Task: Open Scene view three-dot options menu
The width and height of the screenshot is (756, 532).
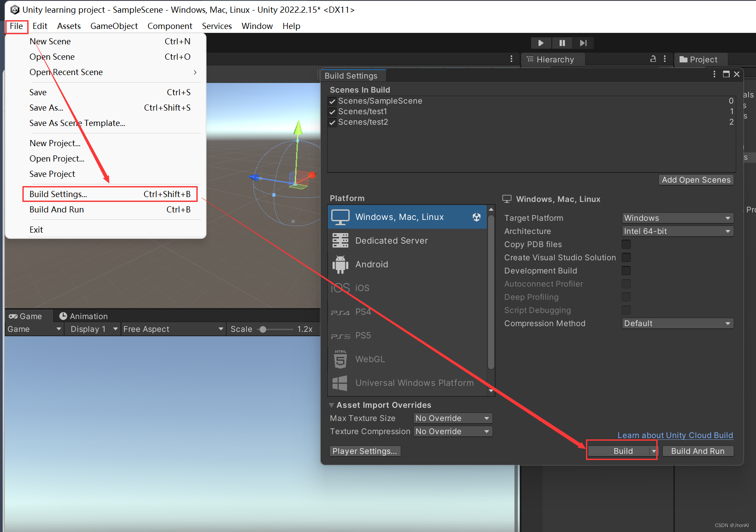Action: click(x=511, y=59)
